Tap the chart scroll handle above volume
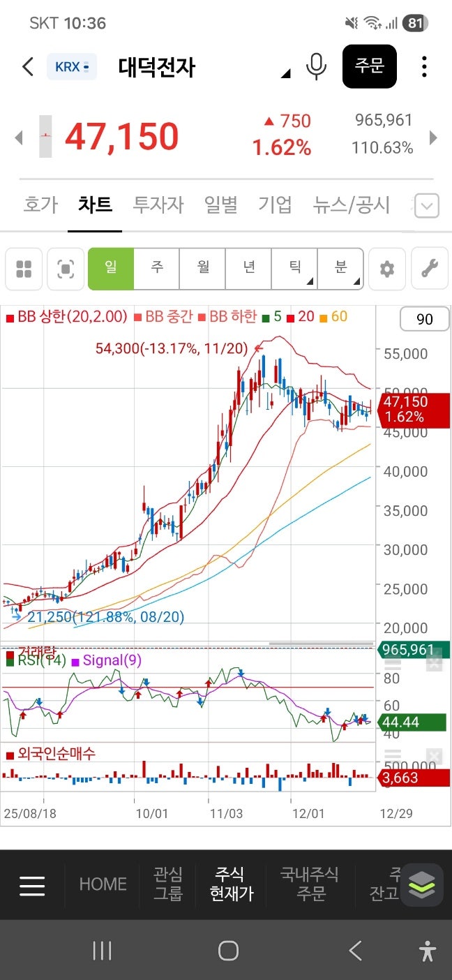This screenshot has width=452, height=980. coord(321,643)
